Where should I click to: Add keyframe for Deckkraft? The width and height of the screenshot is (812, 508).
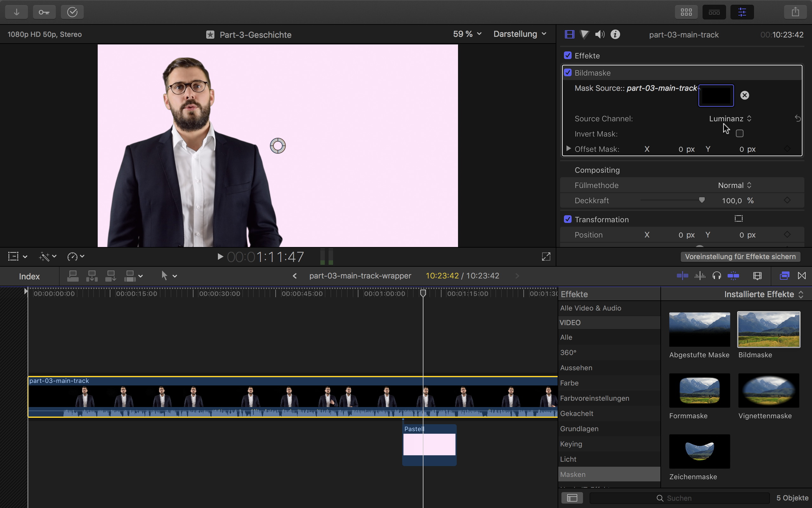(787, 200)
